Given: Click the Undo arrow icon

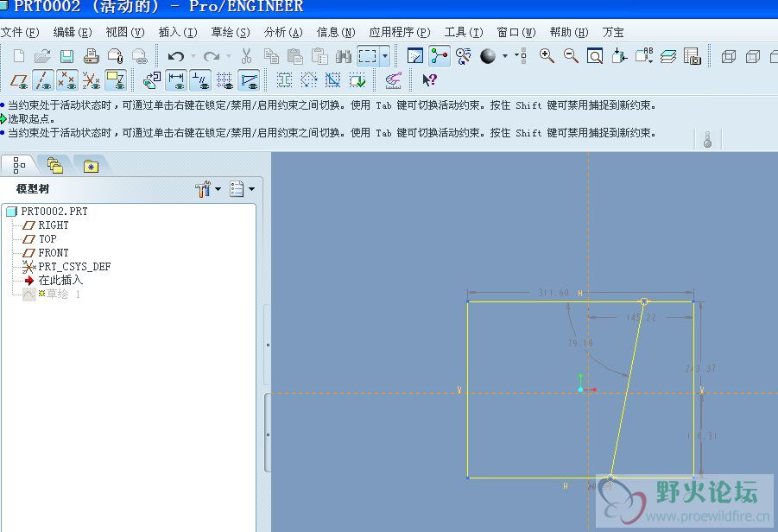Looking at the screenshot, I should pos(175,56).
